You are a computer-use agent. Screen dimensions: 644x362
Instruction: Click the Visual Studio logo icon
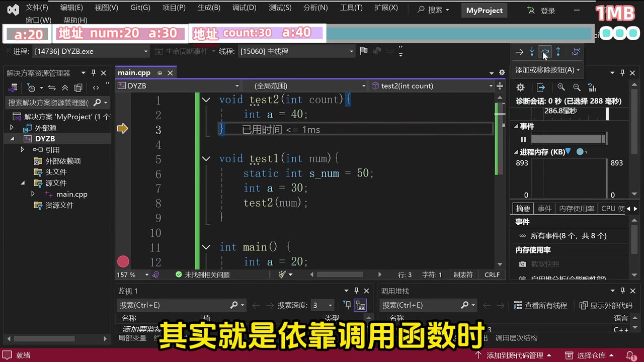tap(13, 10)
